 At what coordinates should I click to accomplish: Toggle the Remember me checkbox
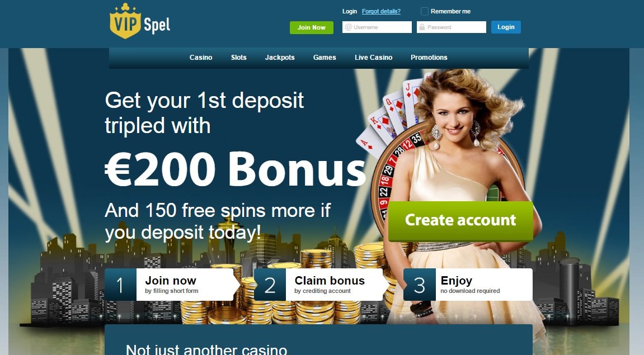click(425, 12)
